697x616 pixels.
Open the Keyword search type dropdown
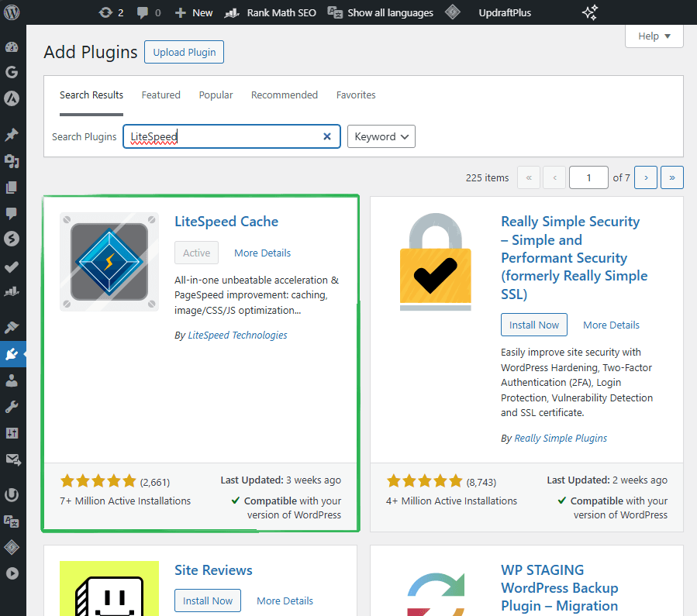tap(381, 136)
